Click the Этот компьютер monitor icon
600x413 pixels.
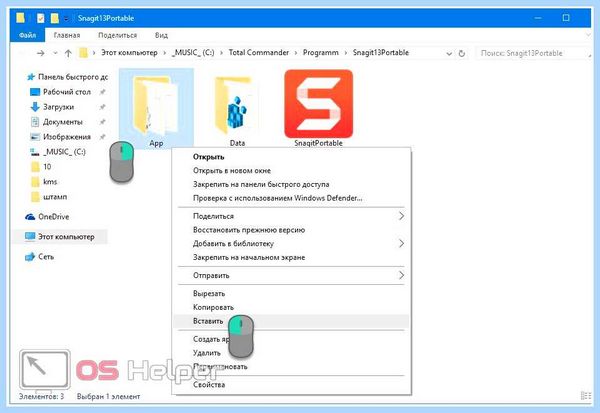(x=30, y=237)
